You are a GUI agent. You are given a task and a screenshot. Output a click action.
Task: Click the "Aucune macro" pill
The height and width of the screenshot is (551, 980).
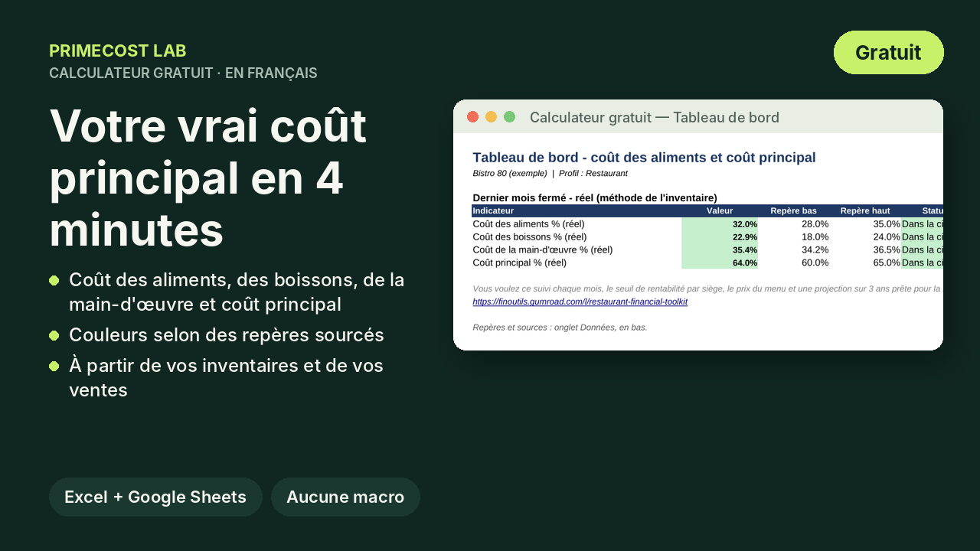click(345, 497)
